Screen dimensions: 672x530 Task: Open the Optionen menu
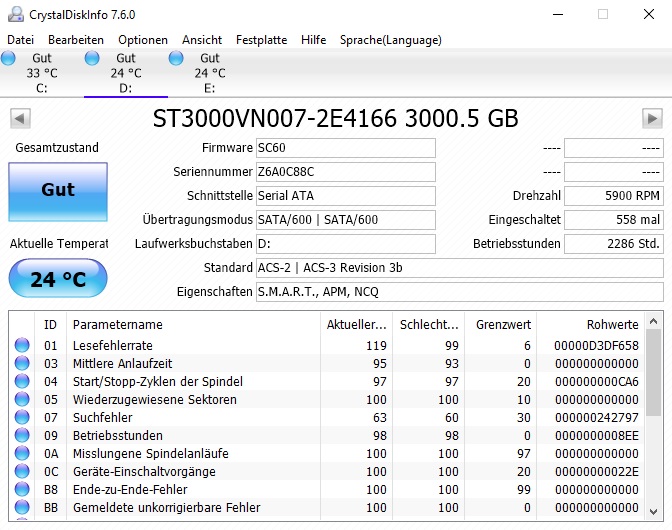click(x=143, y=40)
